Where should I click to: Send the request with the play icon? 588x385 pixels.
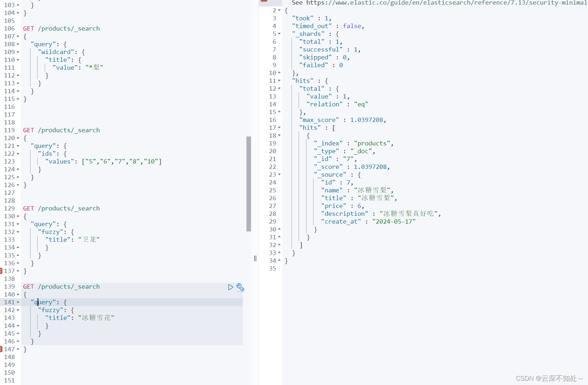(230, 287)
